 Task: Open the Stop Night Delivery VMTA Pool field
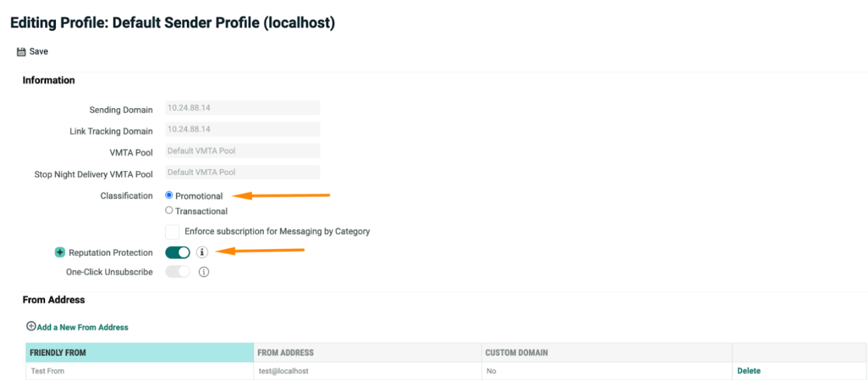click(243, 172)
